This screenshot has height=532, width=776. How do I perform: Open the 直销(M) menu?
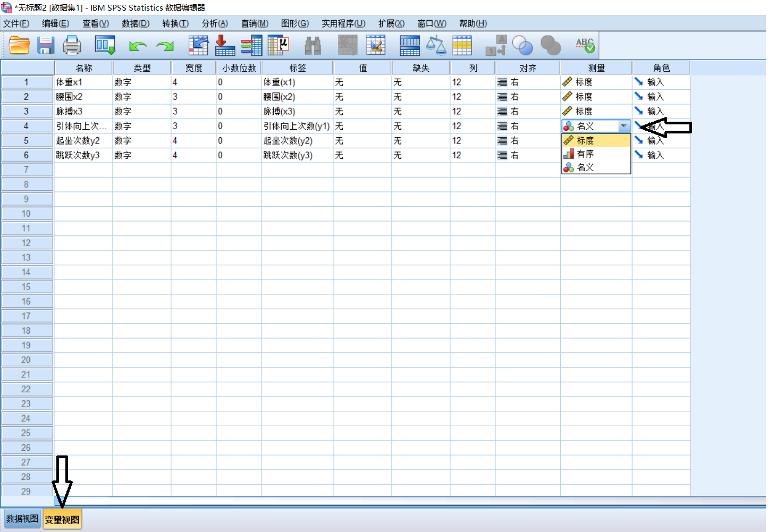click(x=255, y=23)
